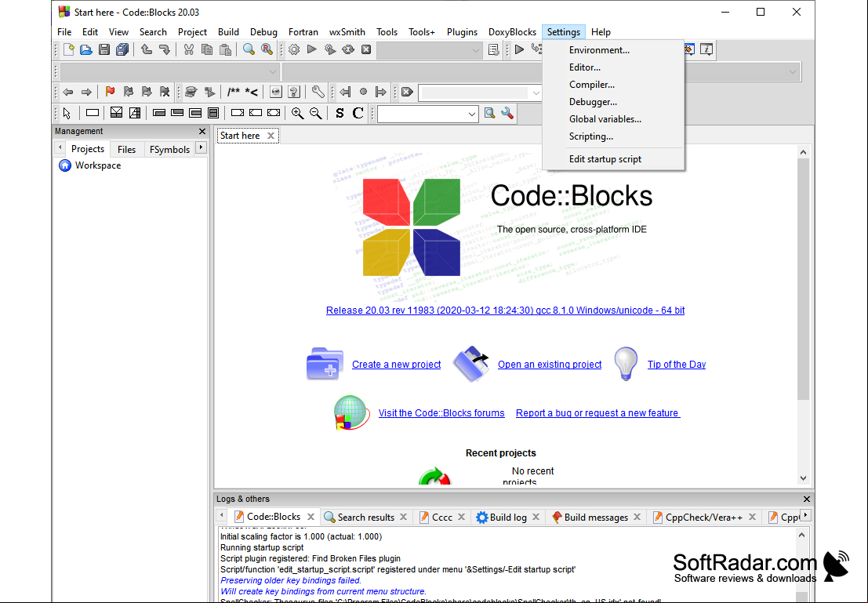Open the Build log tab
The height and width of the screenshot is (603, 868).
[507, 518]
